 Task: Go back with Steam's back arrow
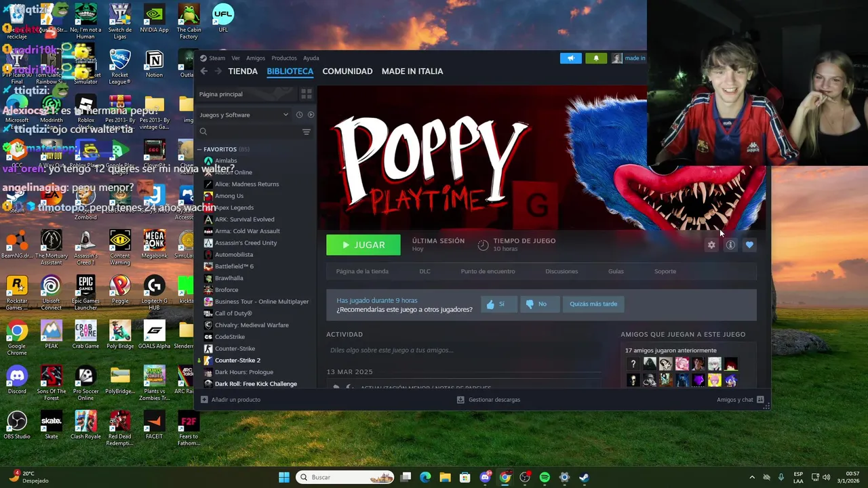[x=203, y=71]
